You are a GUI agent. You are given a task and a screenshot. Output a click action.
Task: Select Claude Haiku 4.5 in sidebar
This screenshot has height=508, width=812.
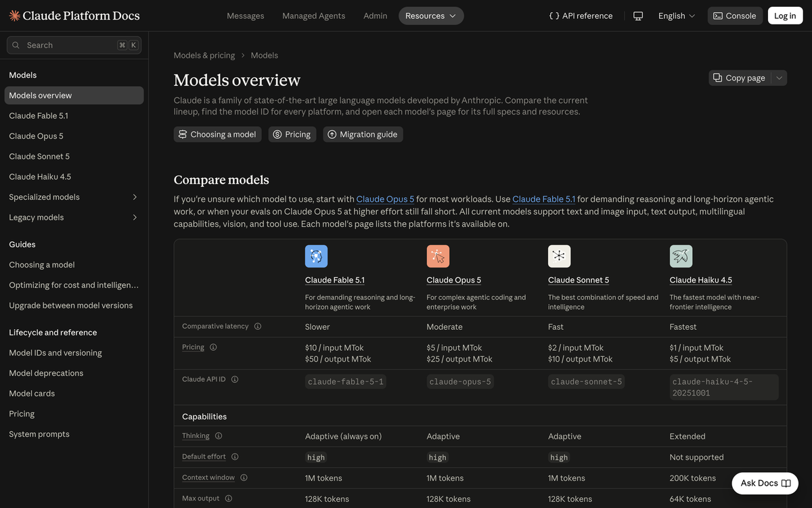pos(74,177)
